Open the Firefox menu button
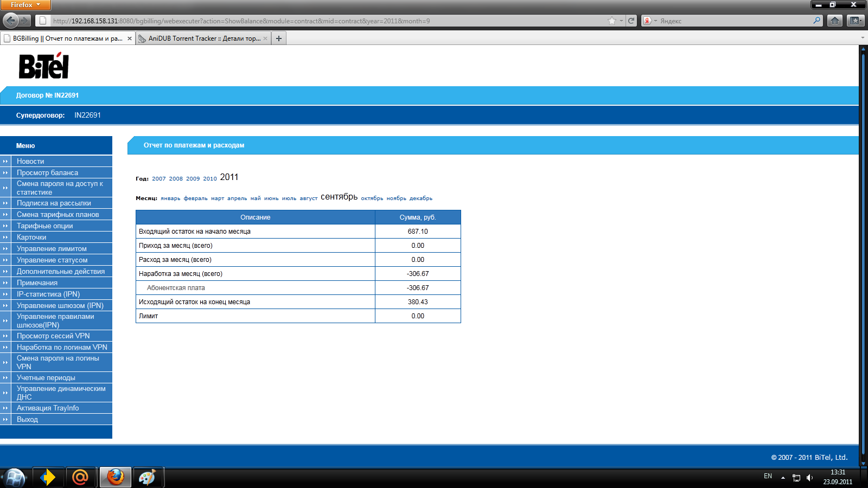The width and height of the screenshot is (868, 488). point(25,5)
